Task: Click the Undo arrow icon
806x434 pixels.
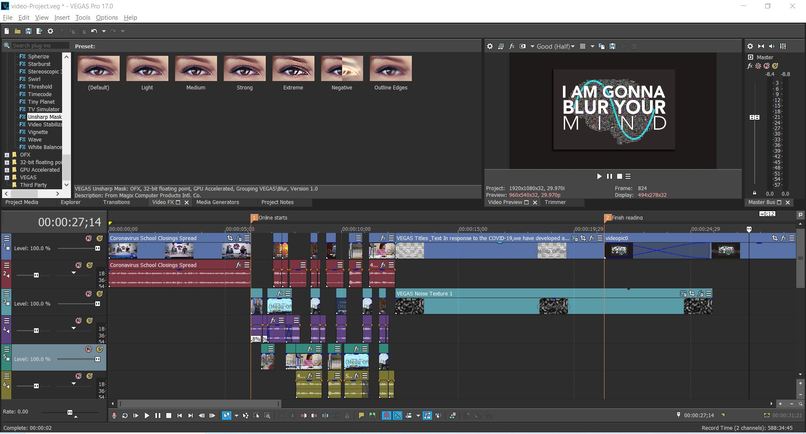Action: pos(94,31)
